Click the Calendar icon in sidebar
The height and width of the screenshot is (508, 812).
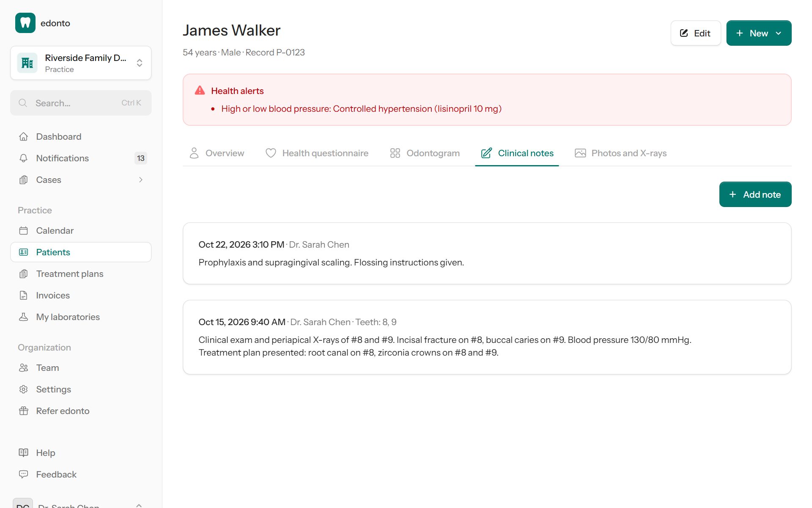point(24,231)
